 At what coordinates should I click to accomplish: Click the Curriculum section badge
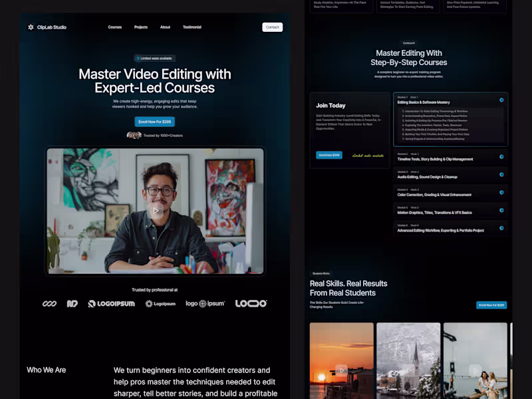pyautogui.click(x=409, y=43)
